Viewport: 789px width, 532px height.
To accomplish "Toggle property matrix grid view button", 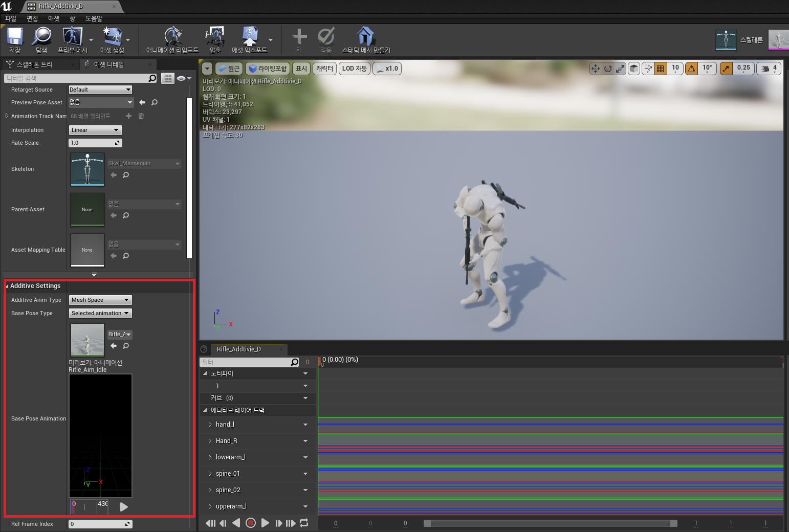I will (x=168, y=78).
